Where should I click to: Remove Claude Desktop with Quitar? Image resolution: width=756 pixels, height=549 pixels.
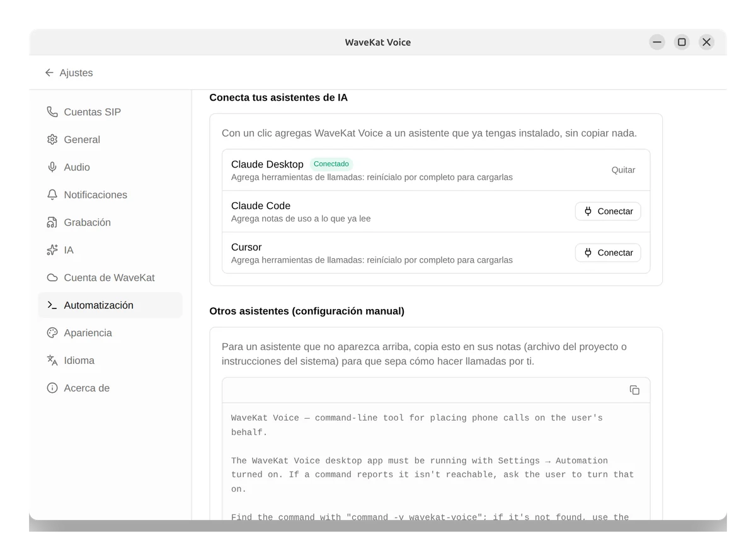coord(623,170)
